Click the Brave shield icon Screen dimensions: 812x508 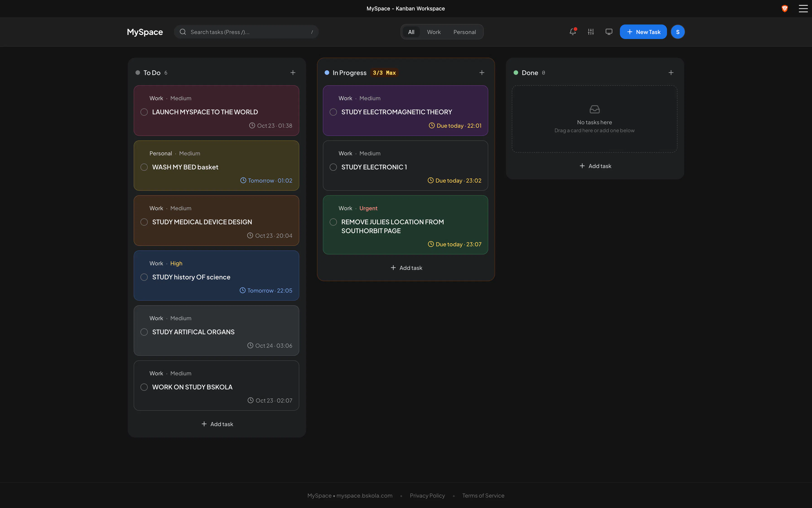point(785,8)
